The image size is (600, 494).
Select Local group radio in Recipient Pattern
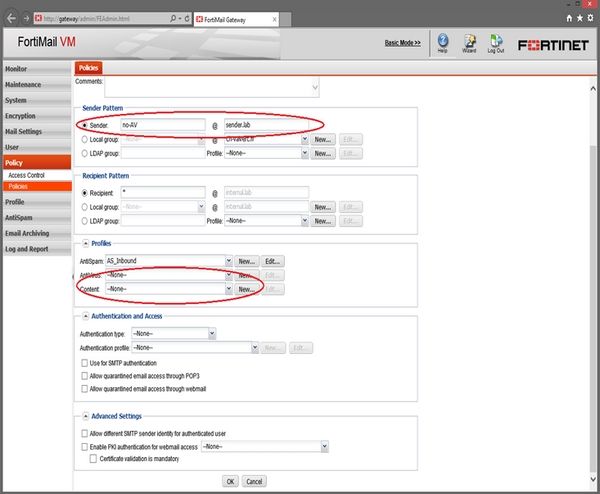pos(85,207)
